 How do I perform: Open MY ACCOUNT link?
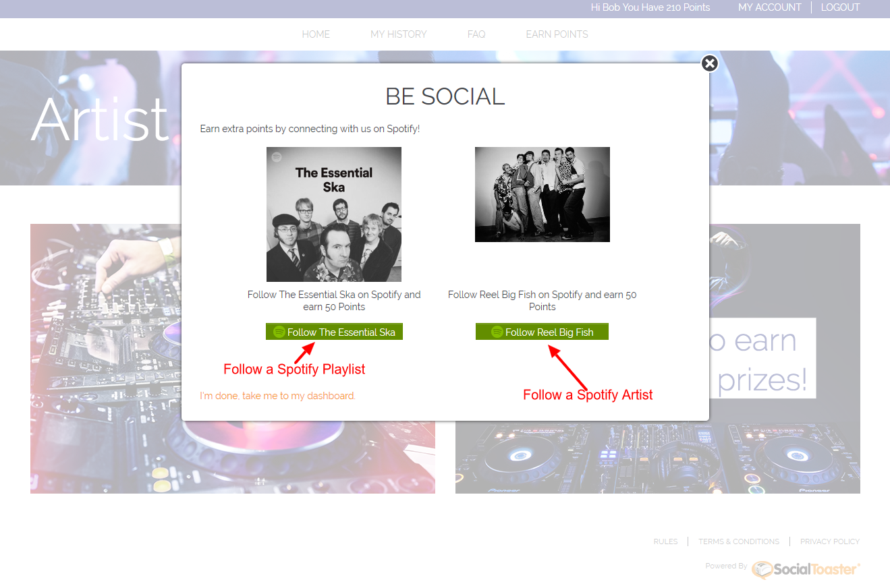pos(770,7)
